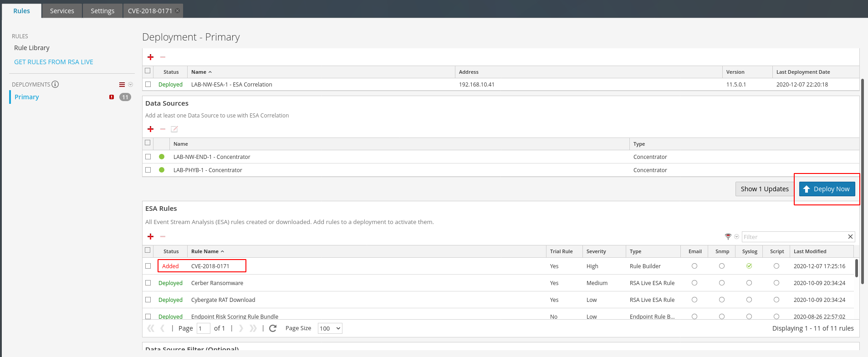Switch to the Services tab
The image size is (868, 357).
point(62,11)
